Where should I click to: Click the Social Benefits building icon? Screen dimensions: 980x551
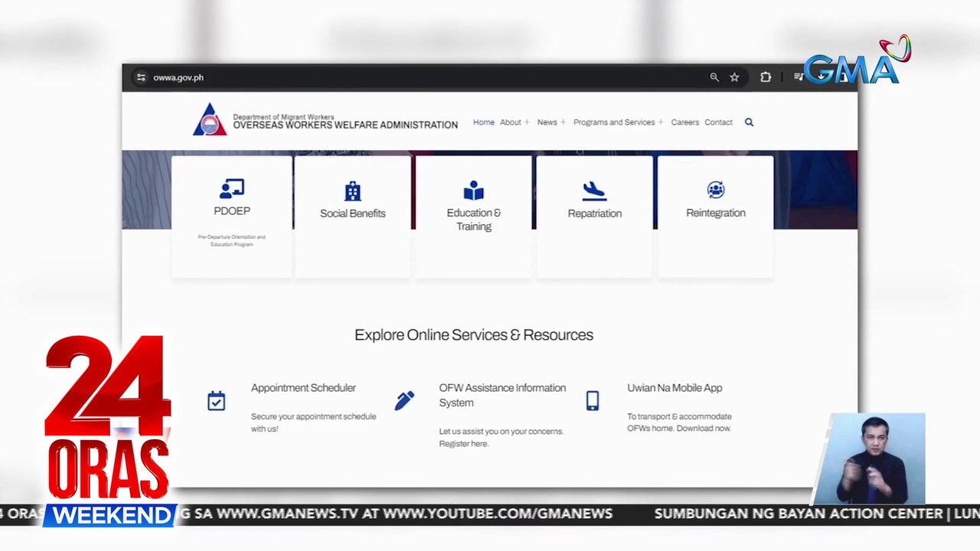tap(353, 191)
